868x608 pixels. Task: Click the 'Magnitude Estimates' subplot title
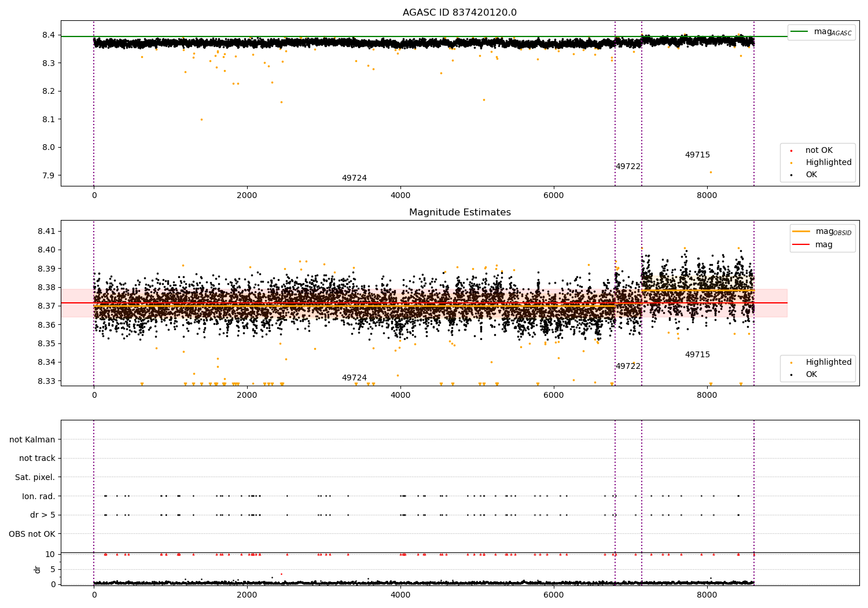pyautogui.click(x=459, y=213)
